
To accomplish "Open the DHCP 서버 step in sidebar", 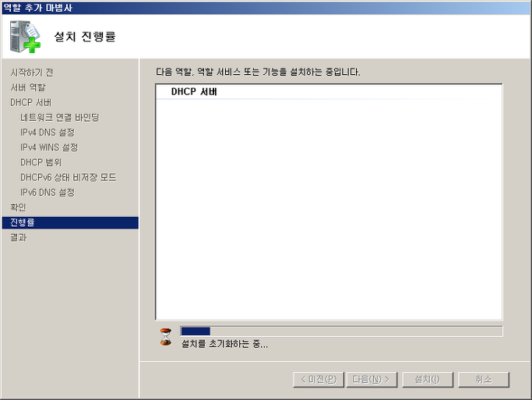I will tap(30, 102).
